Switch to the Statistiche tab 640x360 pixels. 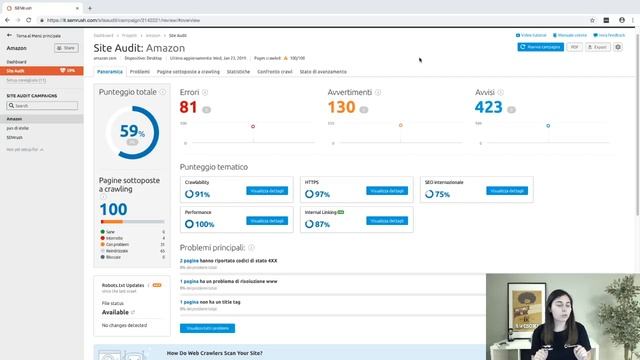238,72
